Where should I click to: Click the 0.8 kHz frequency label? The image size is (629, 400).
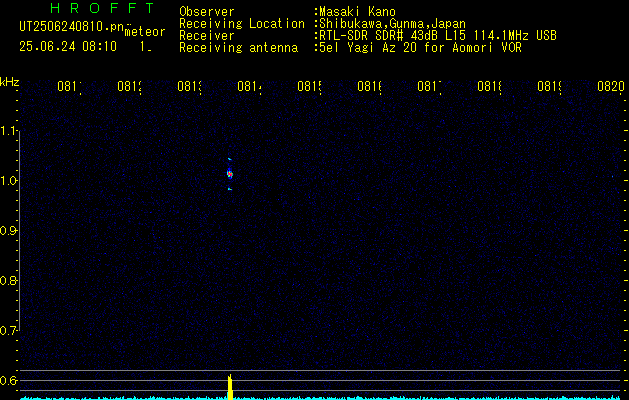[x=8, y=280]
